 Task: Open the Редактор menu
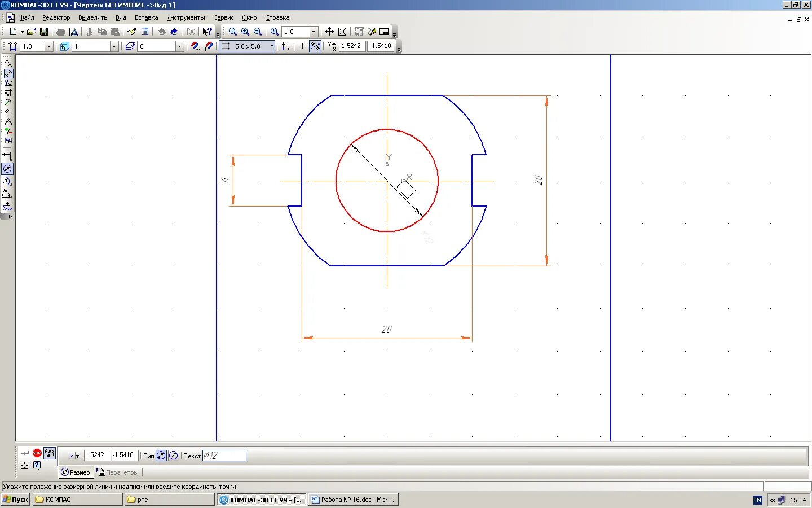56,17
